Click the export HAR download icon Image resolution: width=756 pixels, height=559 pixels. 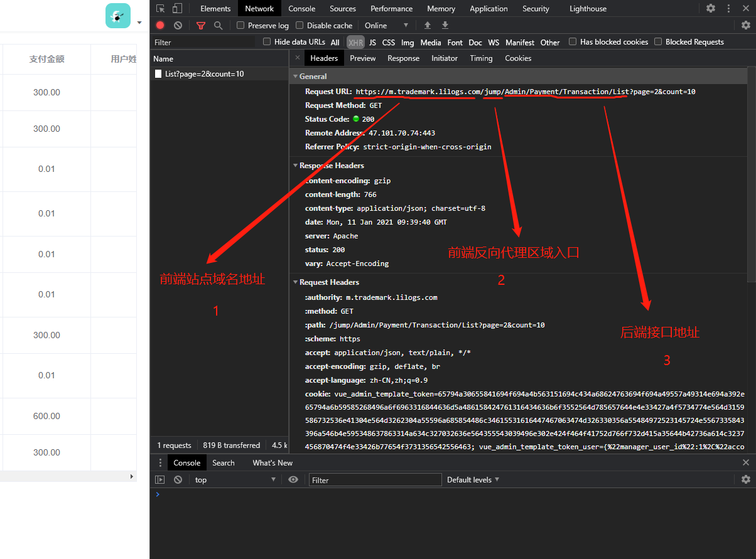click(445, 25)
